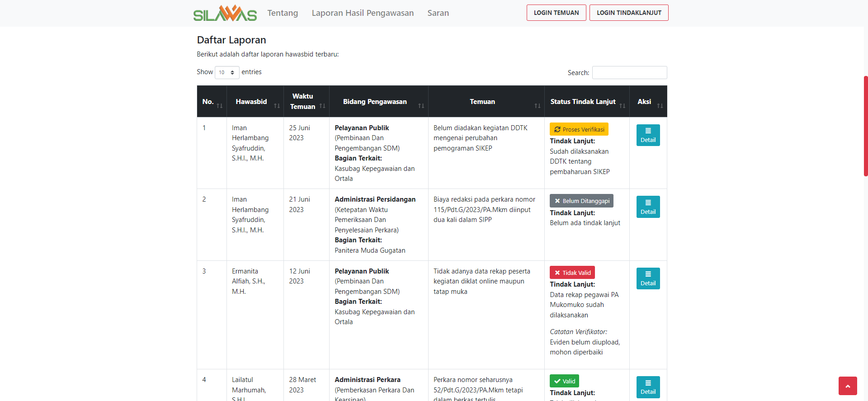
Task: Open Detail for report number 2
Action: click(648, 207)
